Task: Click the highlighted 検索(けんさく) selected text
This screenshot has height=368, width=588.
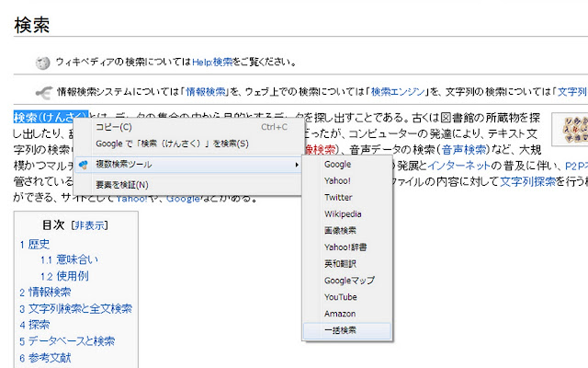Action: pyautogui.click(x=51, y=118)
